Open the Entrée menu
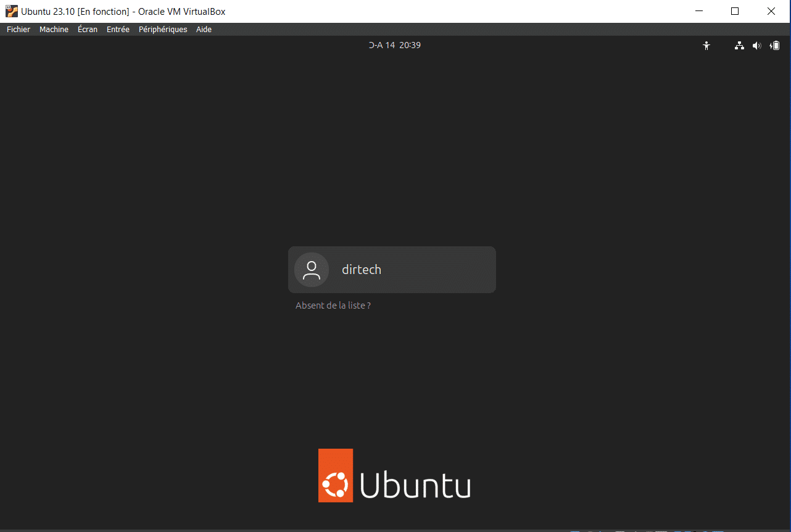The height and width of the screenshot is (532, 791). (117, 29)
